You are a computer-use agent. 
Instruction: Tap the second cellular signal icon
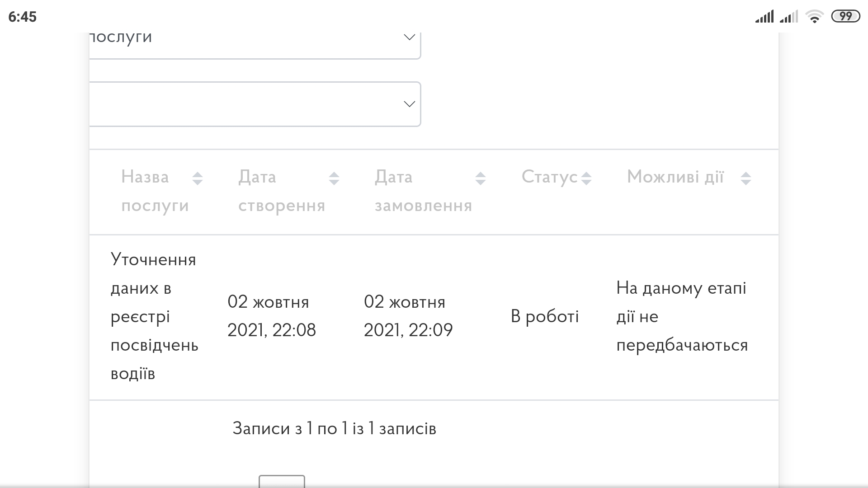789,17
